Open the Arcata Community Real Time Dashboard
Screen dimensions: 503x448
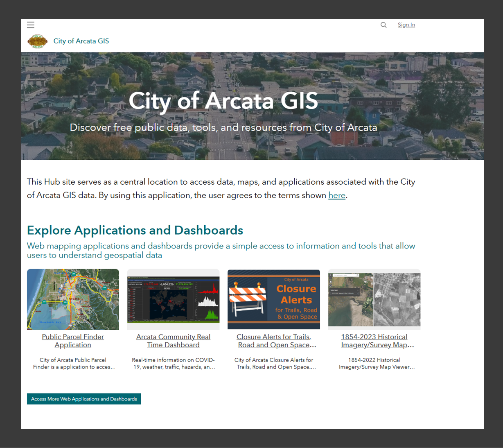[x=173, y=341]
